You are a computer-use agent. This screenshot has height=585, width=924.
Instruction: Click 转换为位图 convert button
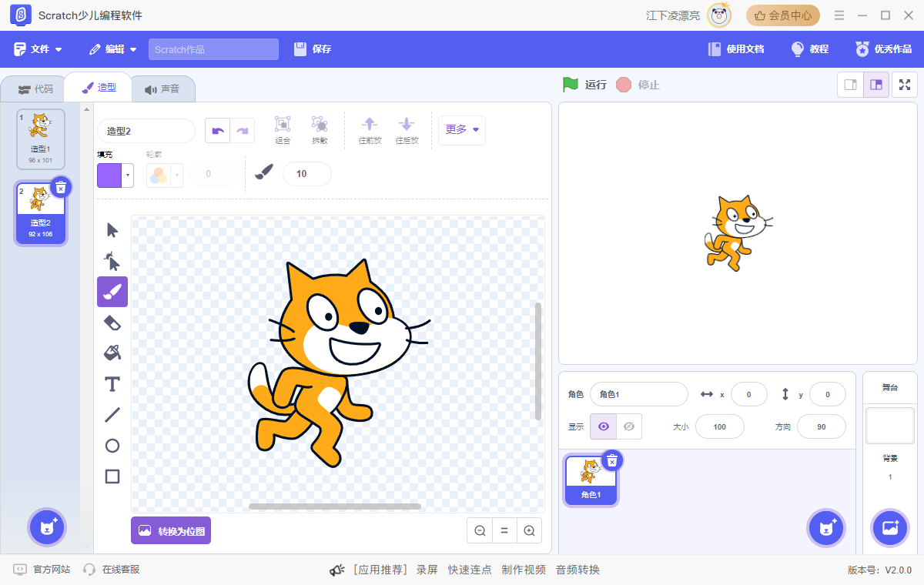[x=171, y=530]
